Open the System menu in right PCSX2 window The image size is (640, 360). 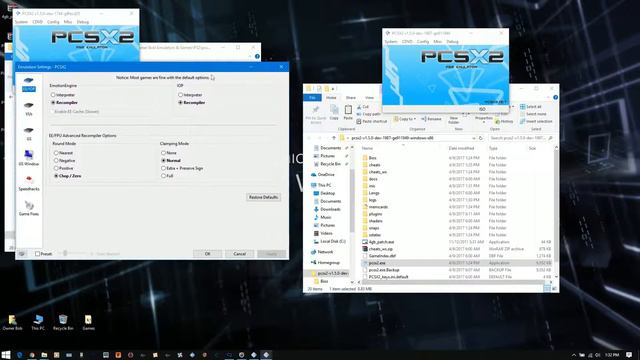click(x=391, y=42)
